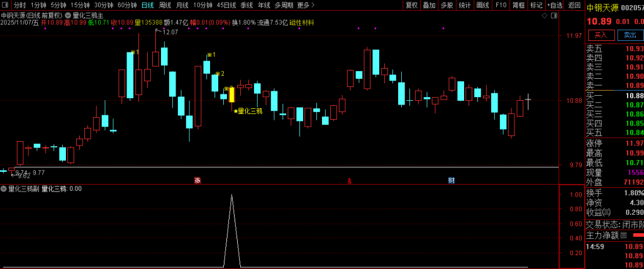
Task: Add the stock via +自选
Action: tap(555, 5)
